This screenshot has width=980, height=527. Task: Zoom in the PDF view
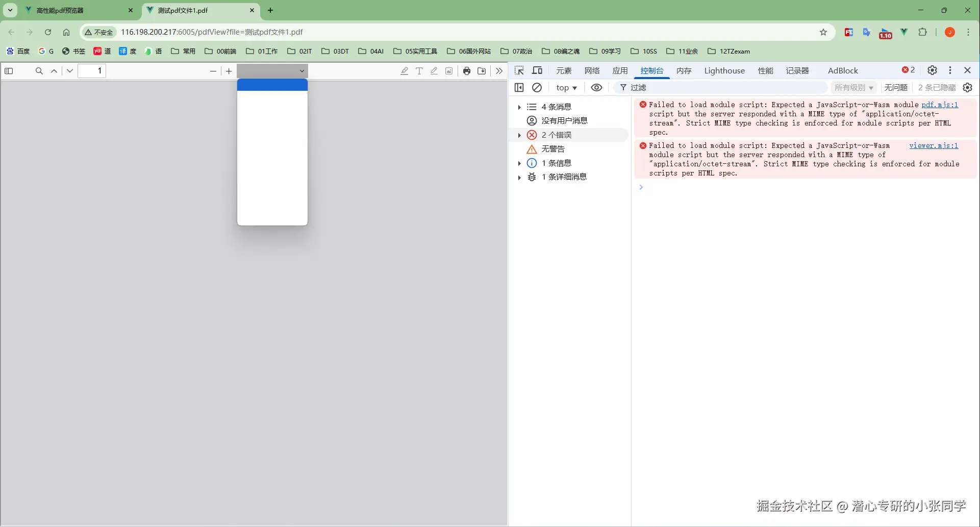229,71
